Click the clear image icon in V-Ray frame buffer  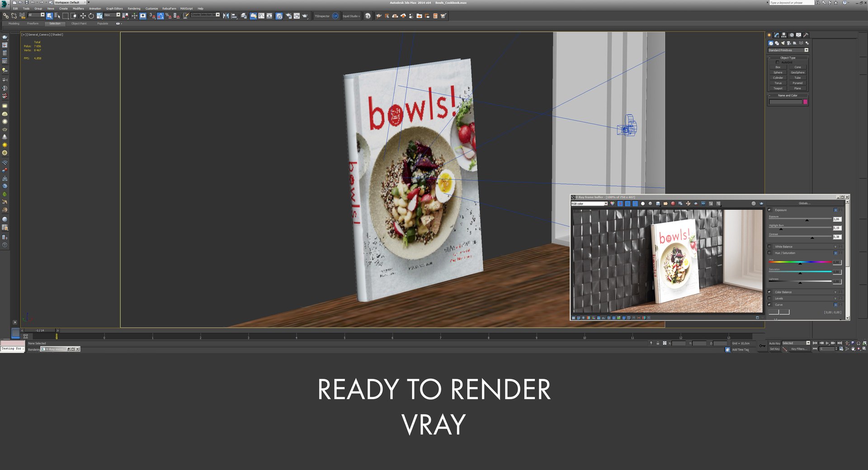point(673,204)
